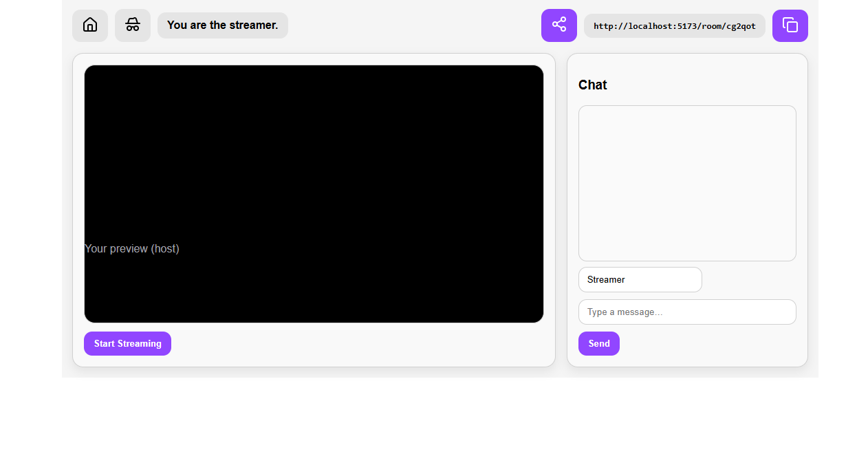
Task: Click the You are the streamer badge
Action: click(x=222, y=25)
